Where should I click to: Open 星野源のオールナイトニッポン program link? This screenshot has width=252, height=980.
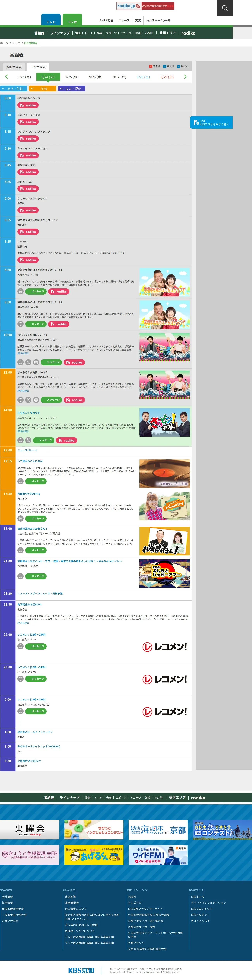pos(35,732)
